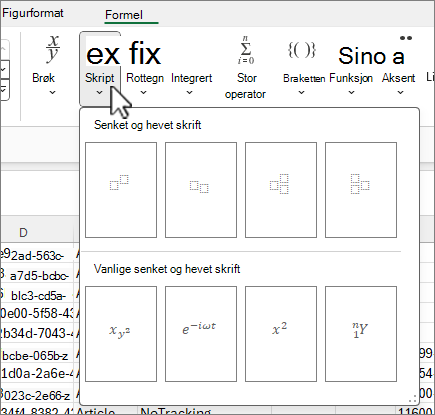Screen dimensions: 435x415
Task: Expand the Braketten dropdown arrow
Action: pyautogui.click(x=301, y=93)
